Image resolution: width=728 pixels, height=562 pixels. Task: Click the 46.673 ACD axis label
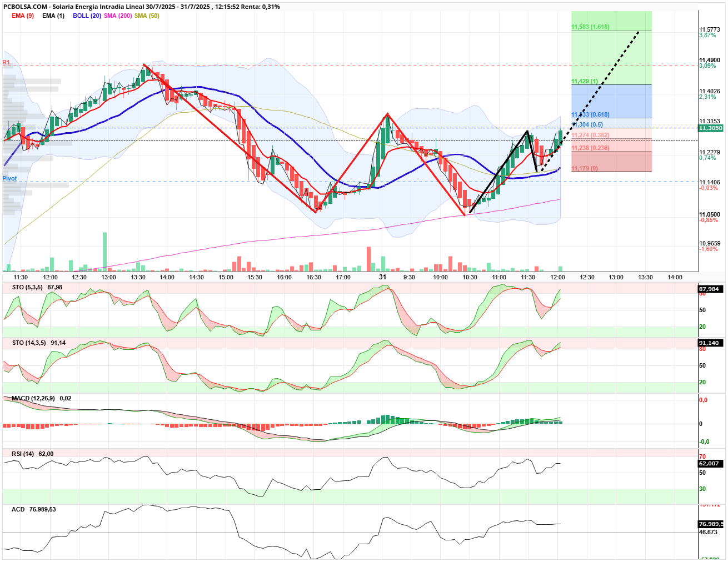click(x=708, y=532)
